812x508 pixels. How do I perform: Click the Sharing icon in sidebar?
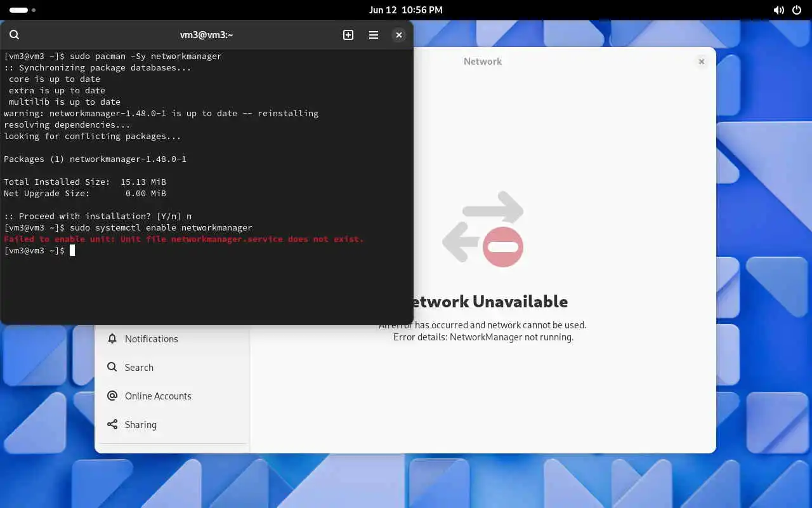click(x=112, y=424)
